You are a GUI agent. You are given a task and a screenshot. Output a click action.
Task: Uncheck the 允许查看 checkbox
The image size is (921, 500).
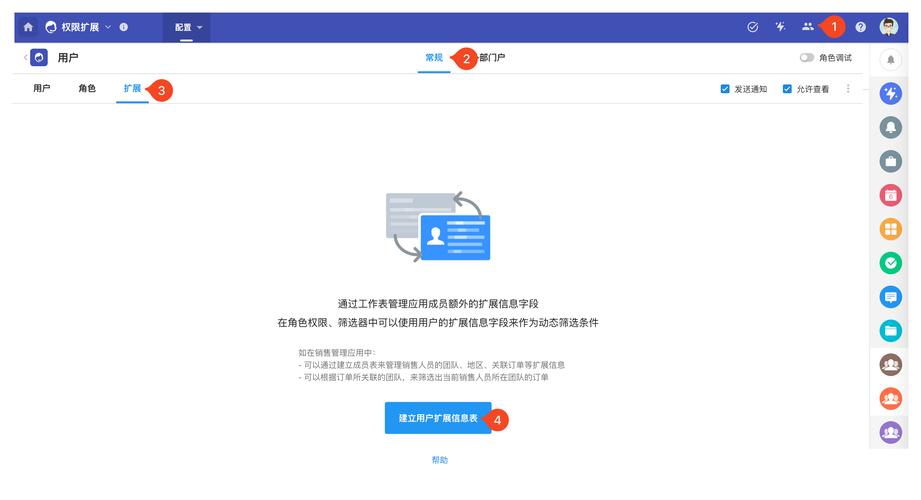[x=787, y=89]
